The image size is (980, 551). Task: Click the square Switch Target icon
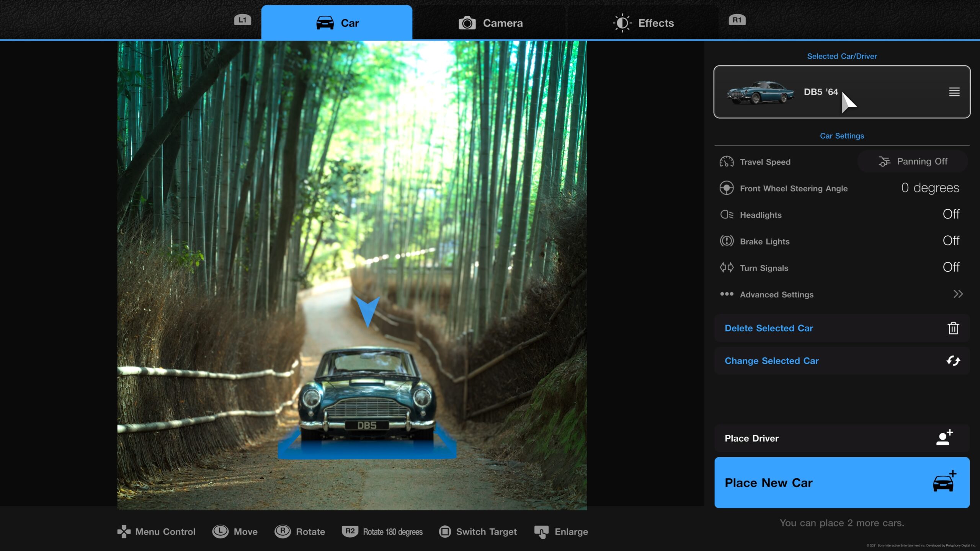pos(445,531)
